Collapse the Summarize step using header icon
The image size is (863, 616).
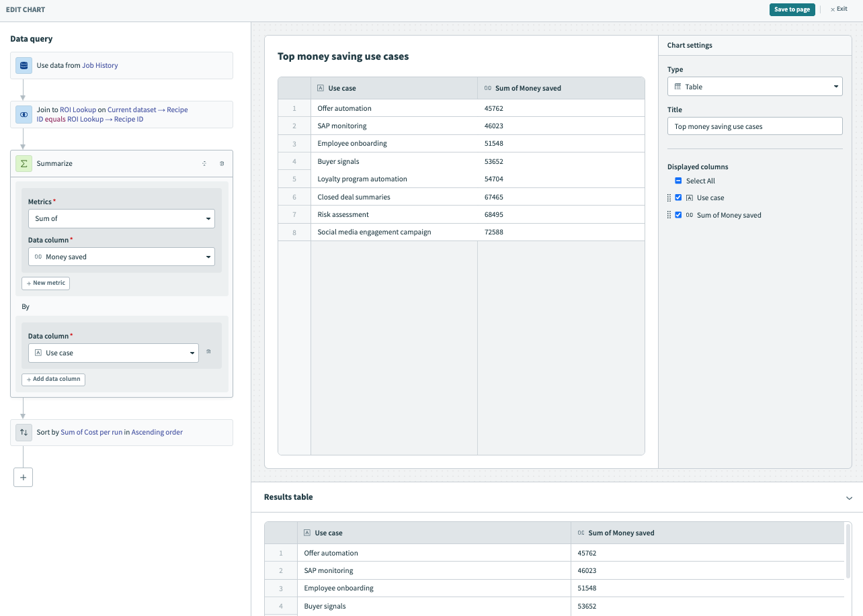tap(204, 163)
